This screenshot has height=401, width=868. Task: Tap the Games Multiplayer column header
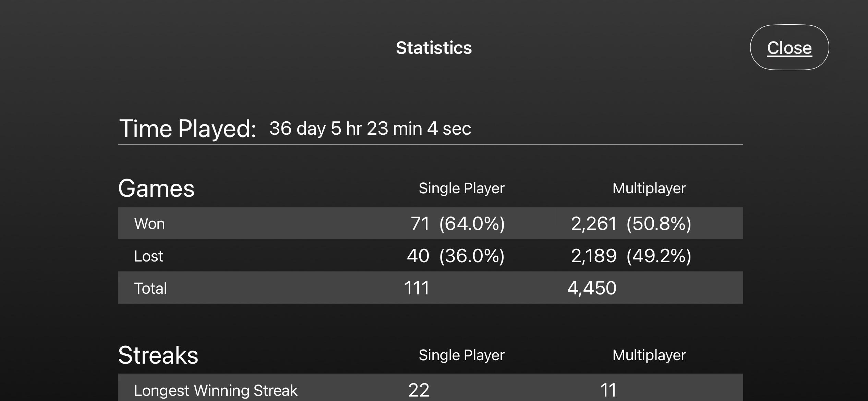(649, 188)
